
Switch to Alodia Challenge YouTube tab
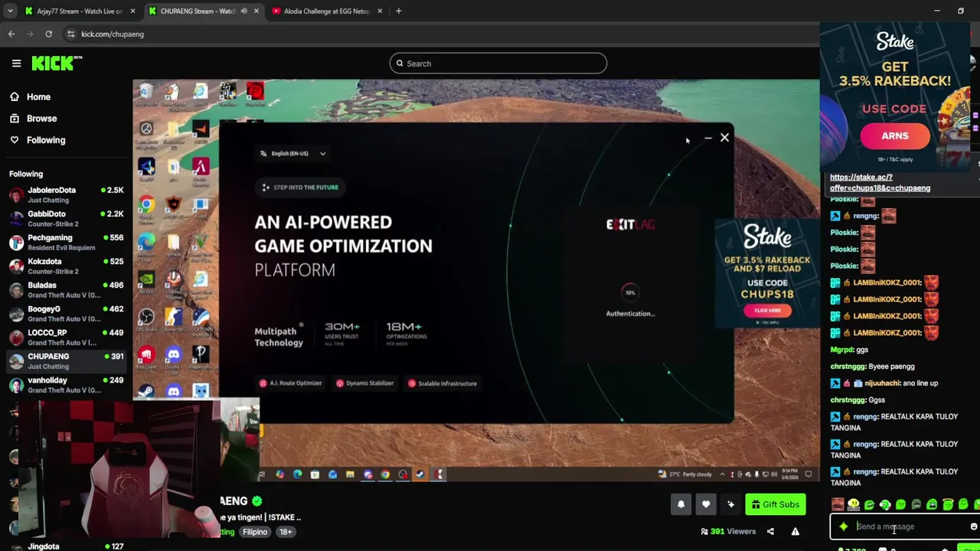pos(327,11)
